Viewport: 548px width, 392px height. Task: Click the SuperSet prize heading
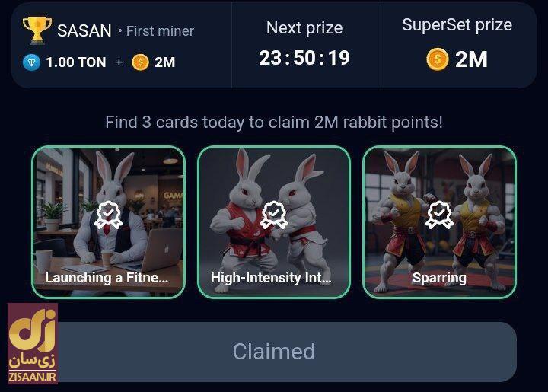click(x=457, y=25)
